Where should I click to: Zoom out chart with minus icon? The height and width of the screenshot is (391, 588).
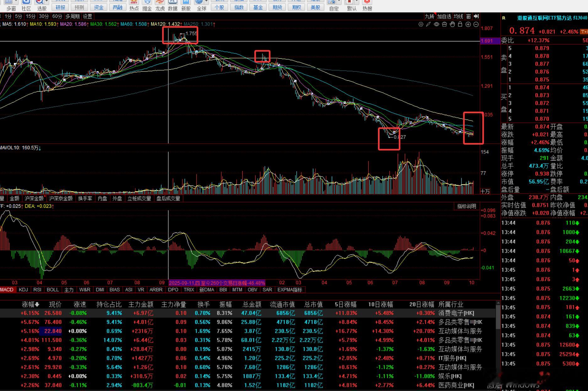pos(476,24)
